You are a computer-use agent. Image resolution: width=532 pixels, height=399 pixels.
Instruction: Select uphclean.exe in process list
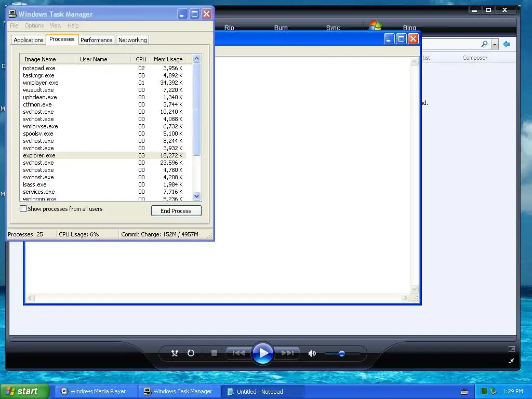pos(103,97)
